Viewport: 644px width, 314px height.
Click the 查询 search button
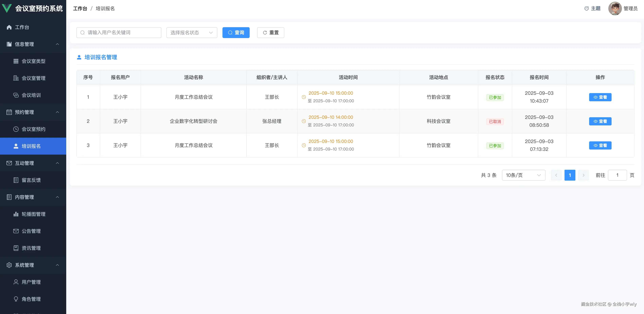pyautogui.click(x=236, y=32)
